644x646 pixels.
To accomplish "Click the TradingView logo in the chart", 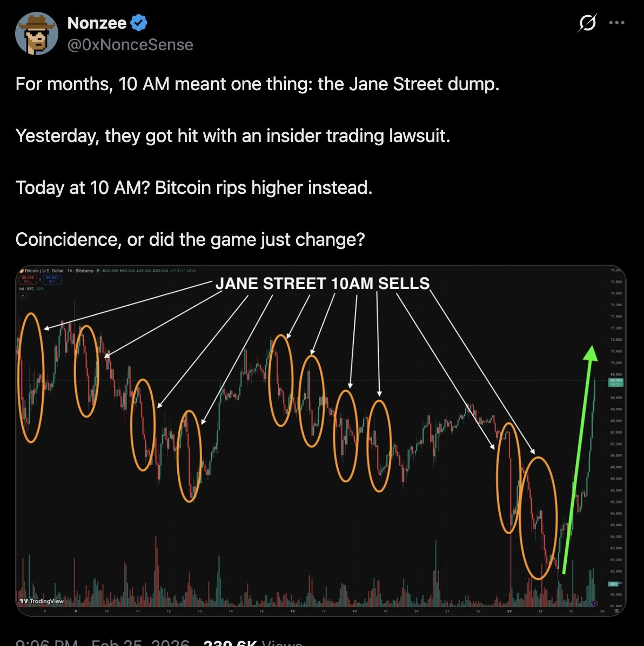I will [x=42, y=601].
